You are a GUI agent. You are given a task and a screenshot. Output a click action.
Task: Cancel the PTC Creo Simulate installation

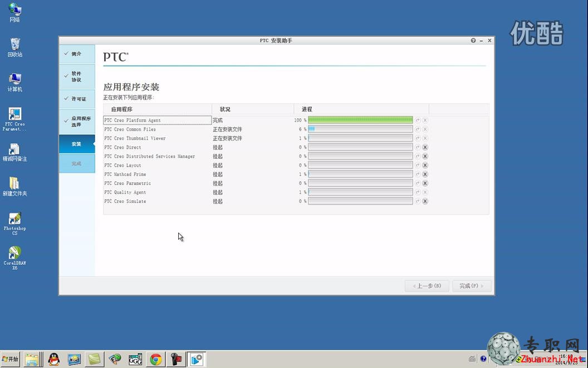(425, 201)
